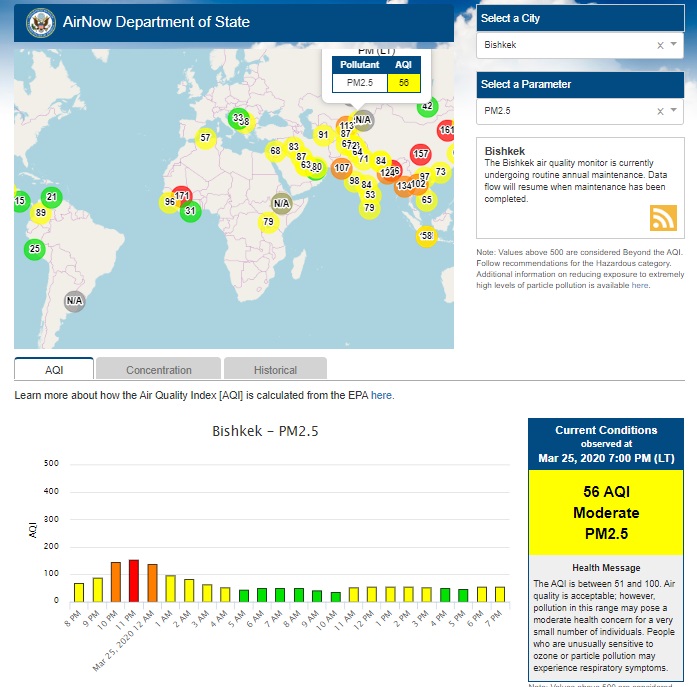Click the yellow 79 marker in Africa
This screenshot has height=687, width=697.
click(x=267, y=222)
